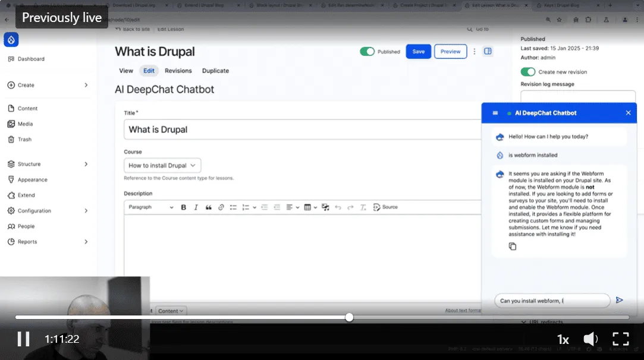Send the chatbot message with arrow icon
Screen dimensions: 644x360
620,301
